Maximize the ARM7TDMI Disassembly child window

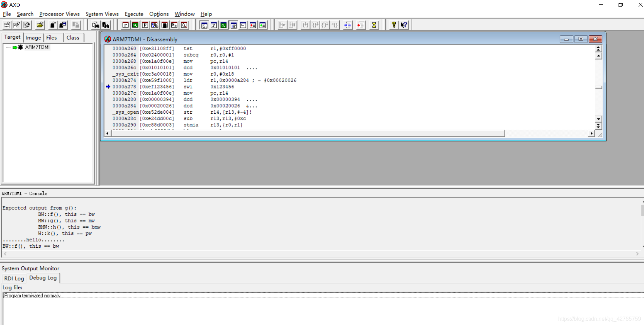581,39
